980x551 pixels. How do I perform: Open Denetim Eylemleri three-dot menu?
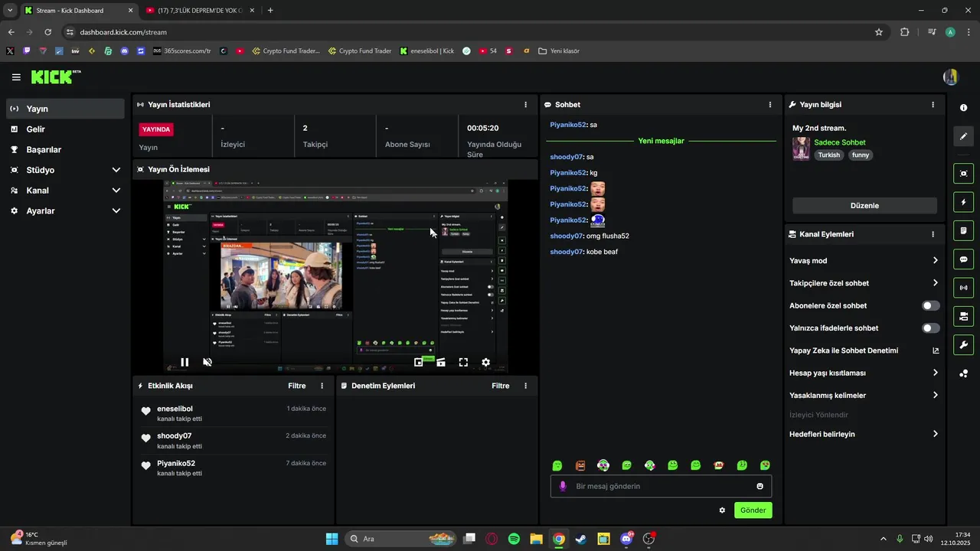point(525,386)
